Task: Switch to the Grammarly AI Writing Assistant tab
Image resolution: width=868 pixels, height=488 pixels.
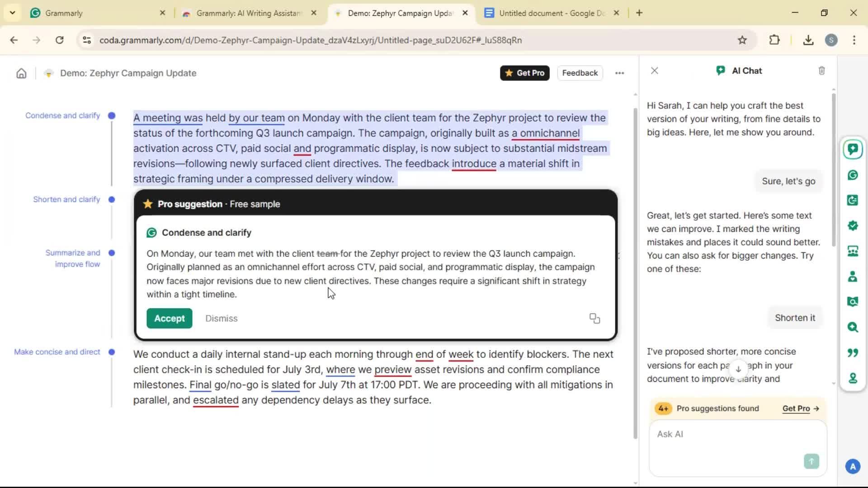Action: pyautogui.click(x=249, y=13)
